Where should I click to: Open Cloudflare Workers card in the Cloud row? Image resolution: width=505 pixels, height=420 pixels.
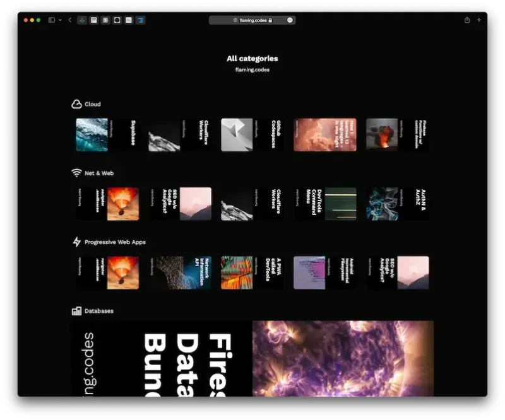(180, 134)
